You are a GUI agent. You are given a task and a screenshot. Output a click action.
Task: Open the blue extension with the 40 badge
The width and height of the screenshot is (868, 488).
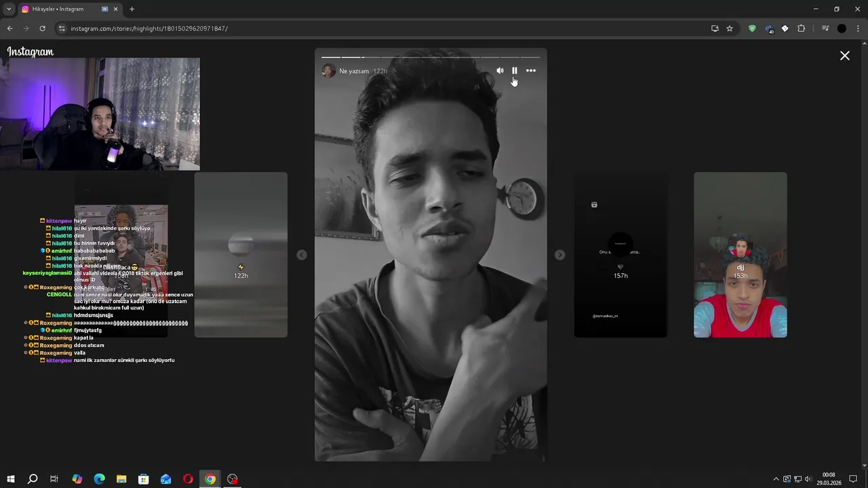coord(769,28)
